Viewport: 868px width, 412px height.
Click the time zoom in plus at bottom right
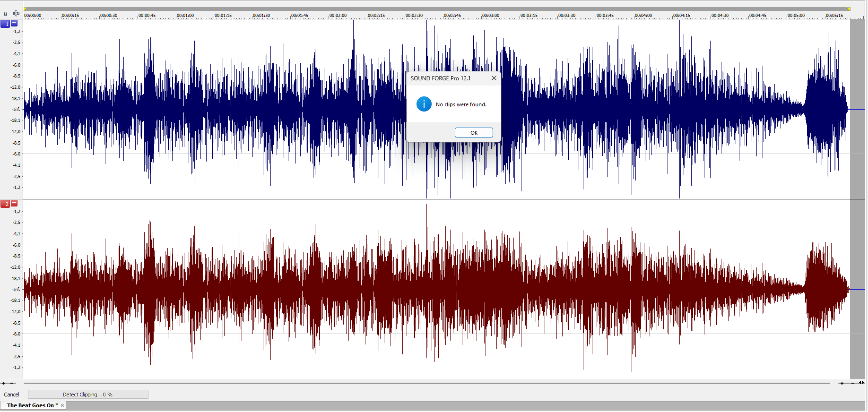[842, 383]
